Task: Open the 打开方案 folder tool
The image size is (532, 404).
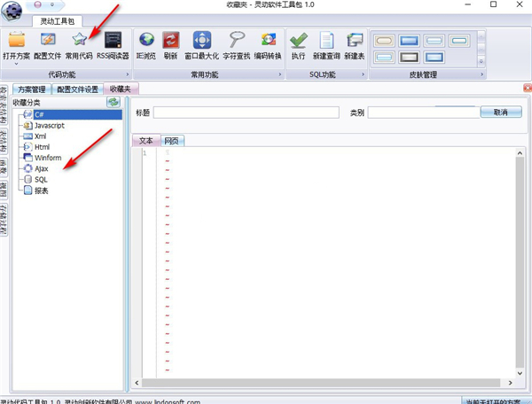Action: (15, 41)
